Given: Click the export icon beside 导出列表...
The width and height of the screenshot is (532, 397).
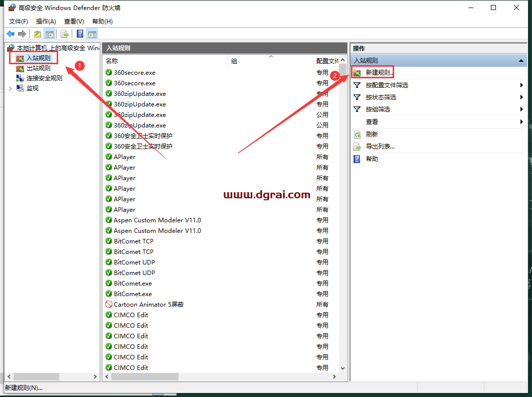Looking at the screenshot, I should (x=357, y=147).
